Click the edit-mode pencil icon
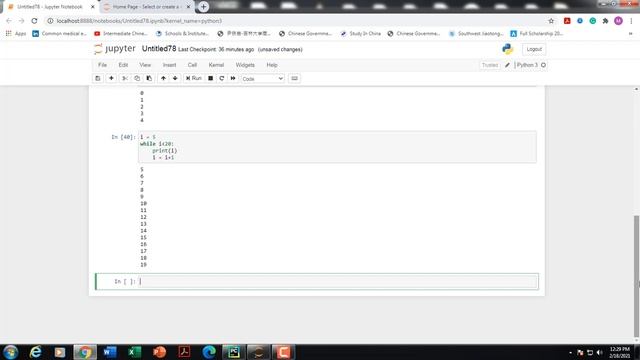The image size is (640, 360). click(507, 65)
